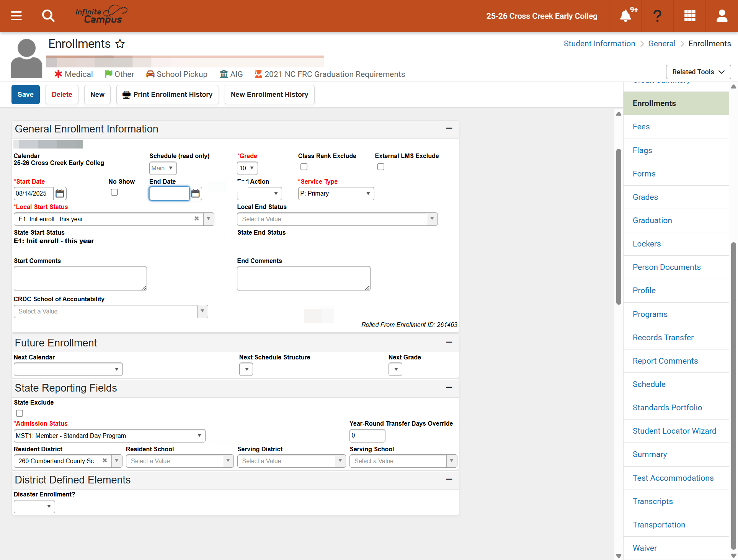Click the search magnifier icon
Image resolution: width=738 pixels, height=560 pixels.
pos(48,16)
